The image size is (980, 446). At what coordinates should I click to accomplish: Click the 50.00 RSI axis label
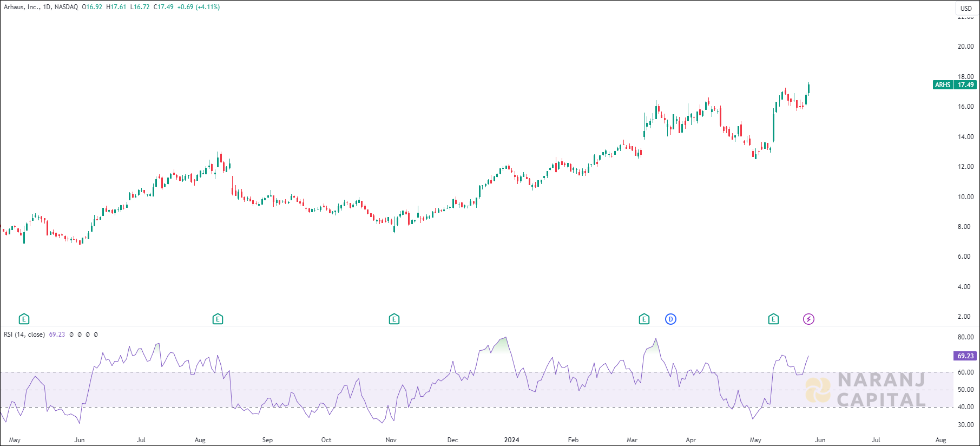coord(965,390)
